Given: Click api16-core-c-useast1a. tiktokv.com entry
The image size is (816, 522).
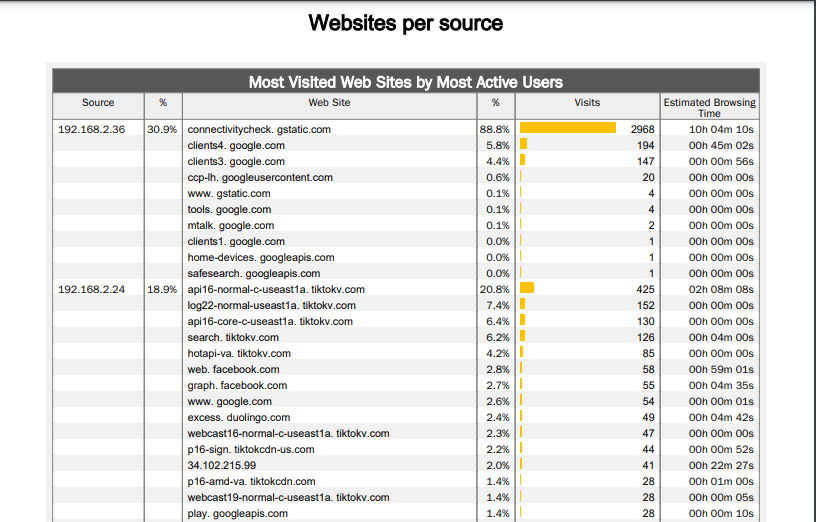Looking at the screenshot, I should click(270, 322).
